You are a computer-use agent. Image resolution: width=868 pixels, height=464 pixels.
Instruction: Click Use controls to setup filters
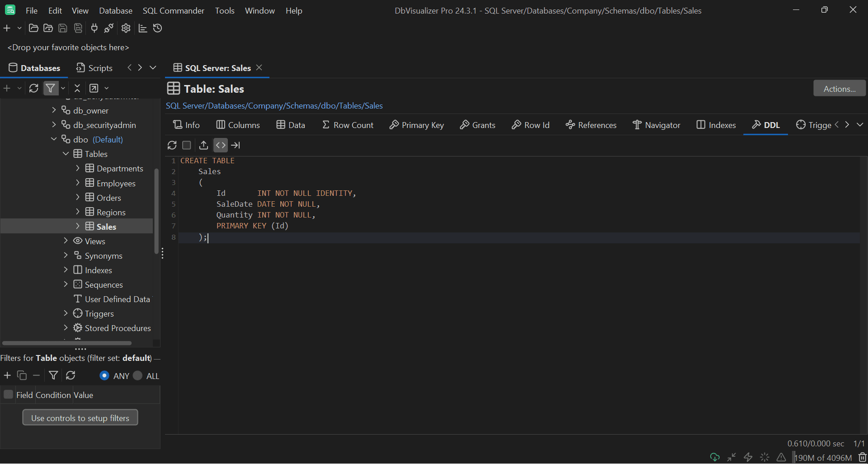click(80, 417)
